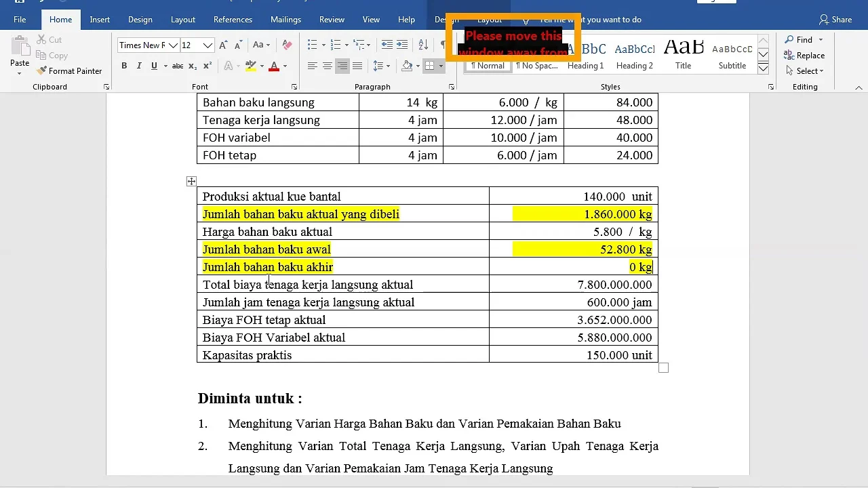This screenshot has height=488, width=868.
Task: Click the Paste icon
Action: pyautogui.click(x=20, y=46)
